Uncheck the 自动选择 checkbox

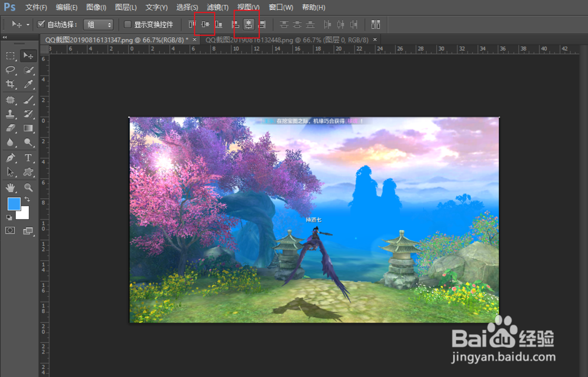[41, 24]
